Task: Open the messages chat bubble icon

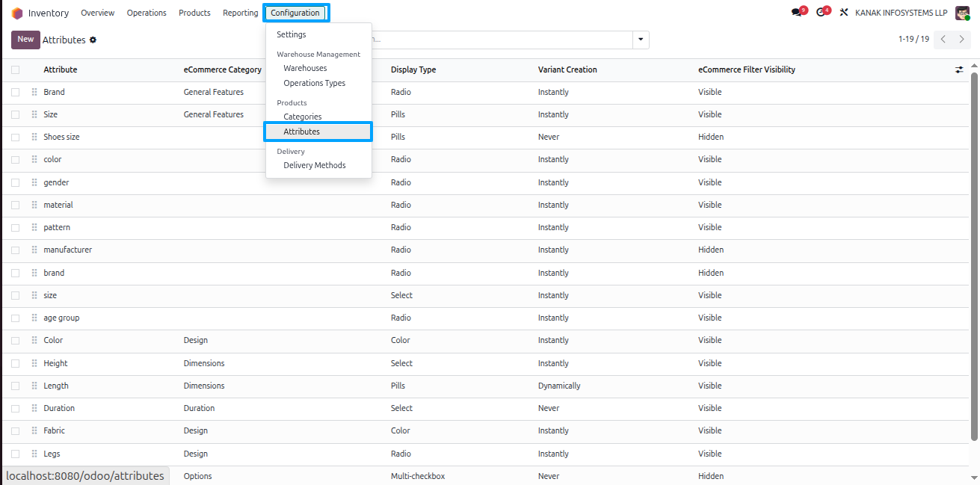Action: click(797, 13)
